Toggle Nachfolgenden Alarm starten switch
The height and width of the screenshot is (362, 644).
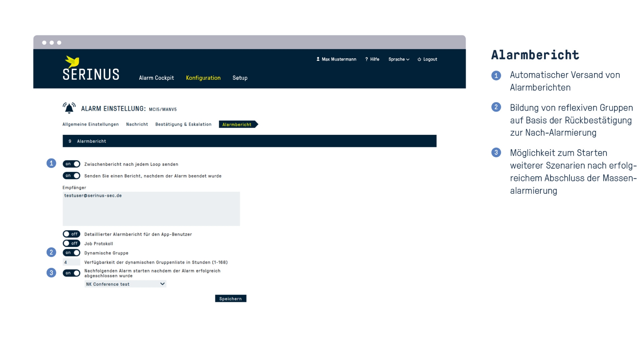[x=71, y=273]
